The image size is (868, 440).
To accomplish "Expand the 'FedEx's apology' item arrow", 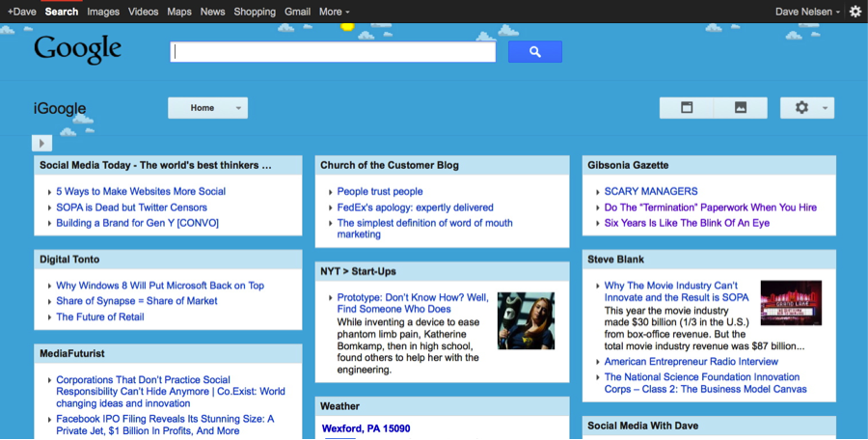I will [x=331, y=208].
